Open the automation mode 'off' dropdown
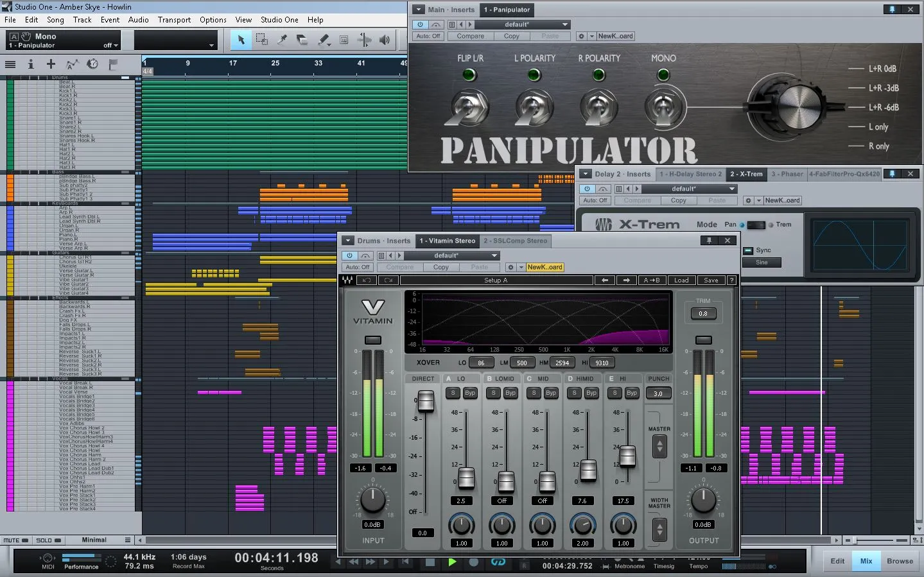 click(x=110, y=46)
